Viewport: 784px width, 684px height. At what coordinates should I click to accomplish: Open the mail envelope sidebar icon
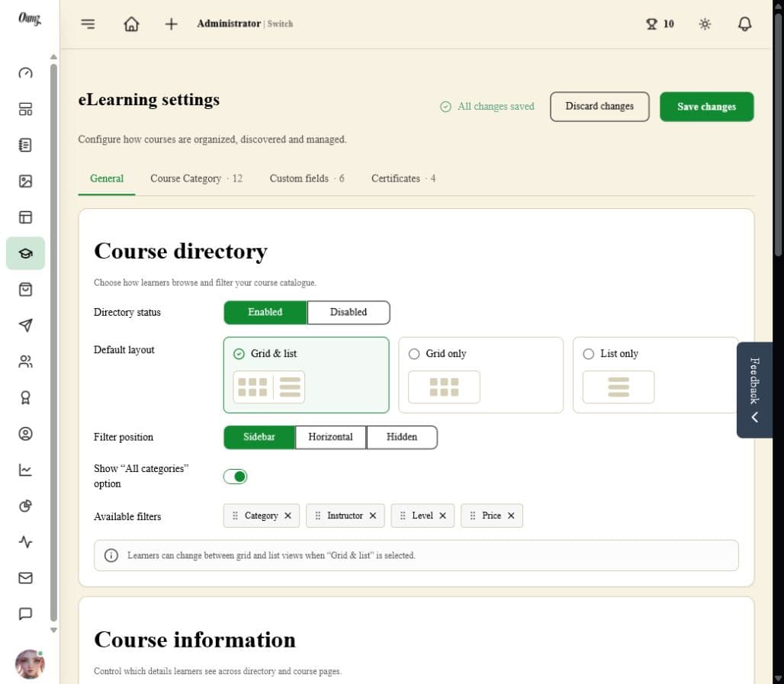tap(25, 578)
